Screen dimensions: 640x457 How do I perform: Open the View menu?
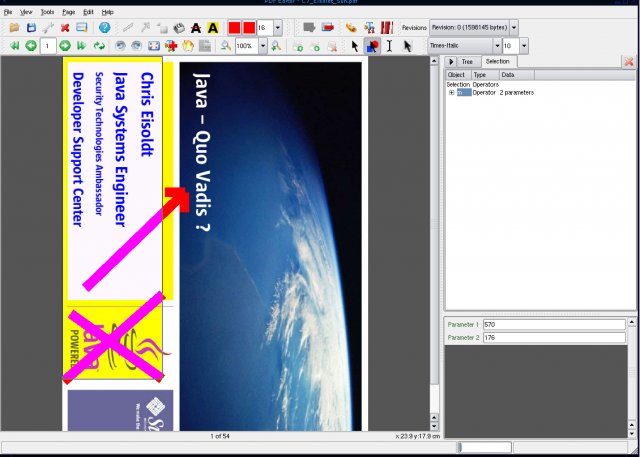click(26, 12)
